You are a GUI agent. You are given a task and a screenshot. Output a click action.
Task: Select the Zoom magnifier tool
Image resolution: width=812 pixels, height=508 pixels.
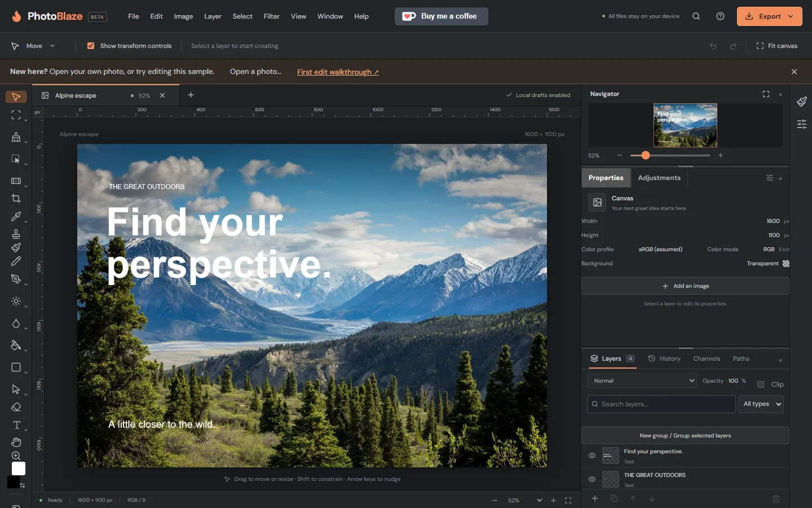[16, 456]
